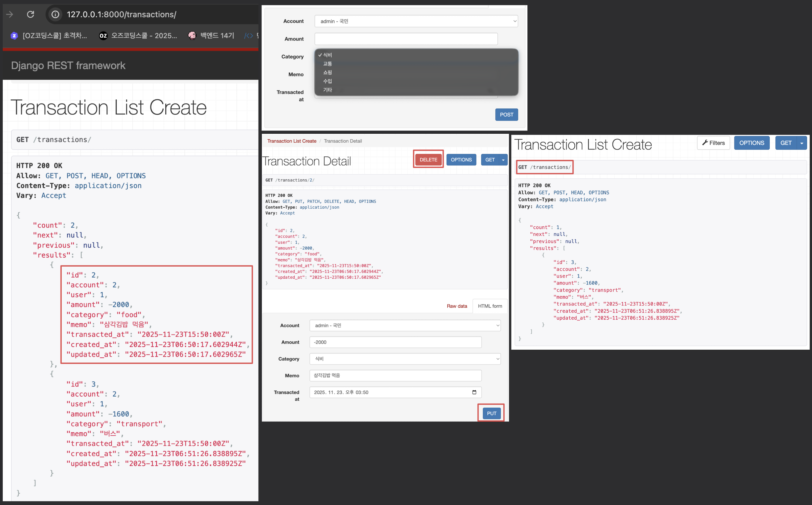Screen dimensions: 812x505
Task: Open the 백엔드 14기 bookmark
Action: pos(211,35)
